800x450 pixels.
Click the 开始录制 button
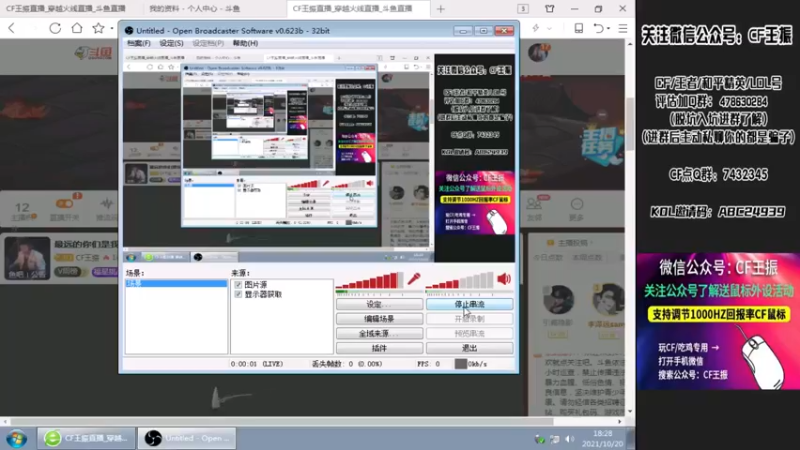469,319
